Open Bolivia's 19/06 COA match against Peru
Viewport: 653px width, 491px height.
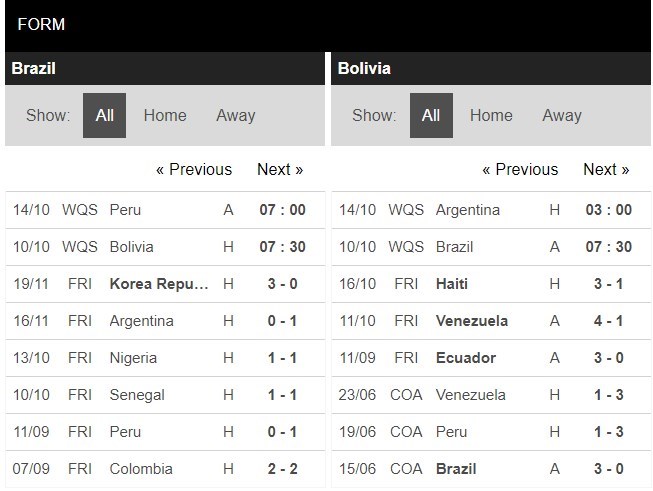pos(491,432)
